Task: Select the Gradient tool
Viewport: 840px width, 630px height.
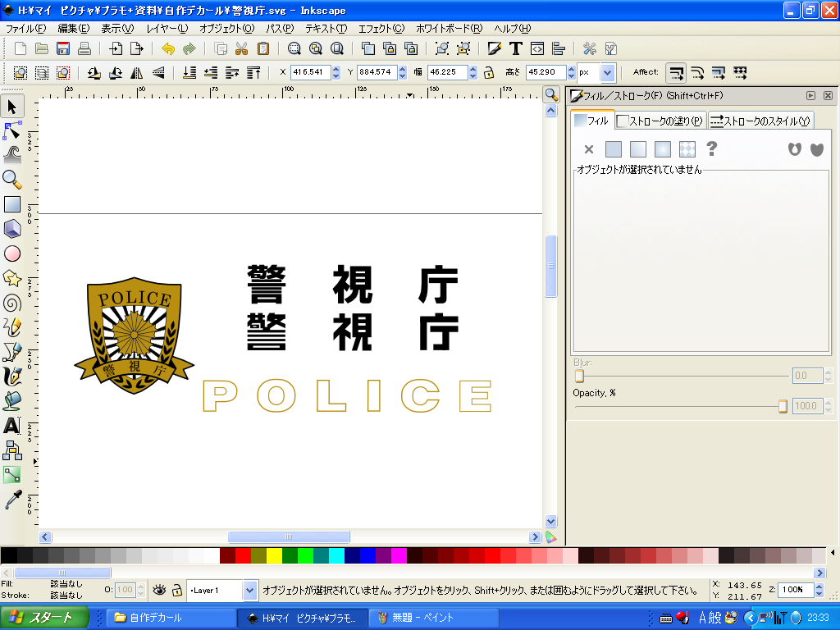Action: coord(12,475)
